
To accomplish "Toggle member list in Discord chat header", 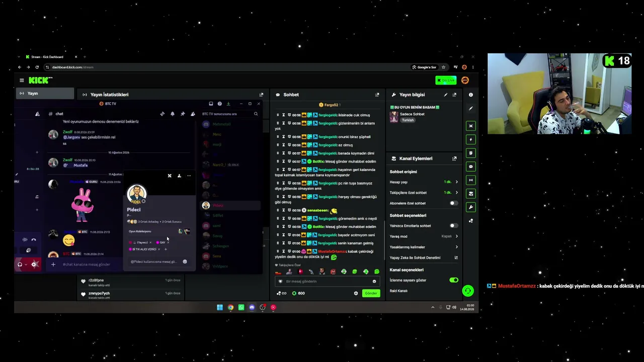I will pyautogui.click(x=193, y=114).
